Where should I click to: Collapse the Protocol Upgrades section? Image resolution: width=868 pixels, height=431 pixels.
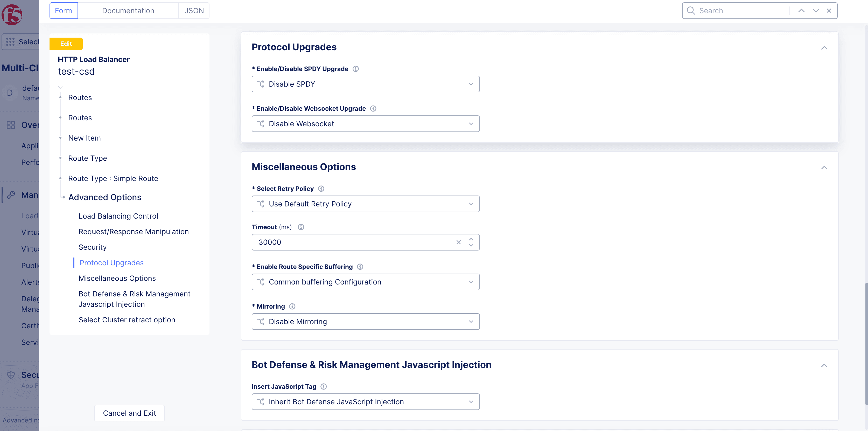(x=824, y=48)
